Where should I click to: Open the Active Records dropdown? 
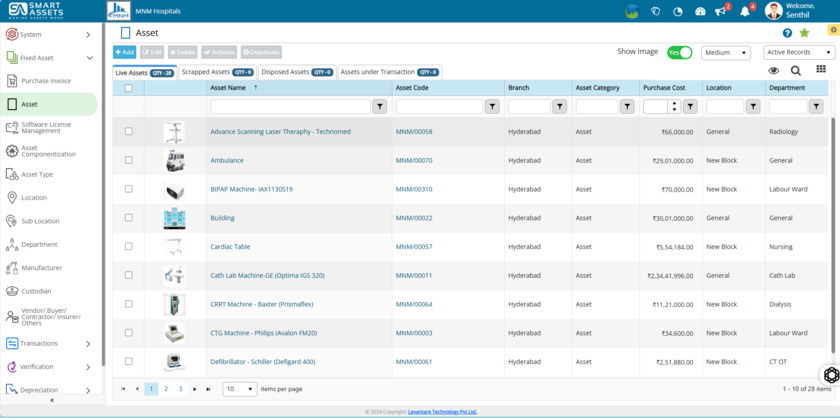coord(798,52)
